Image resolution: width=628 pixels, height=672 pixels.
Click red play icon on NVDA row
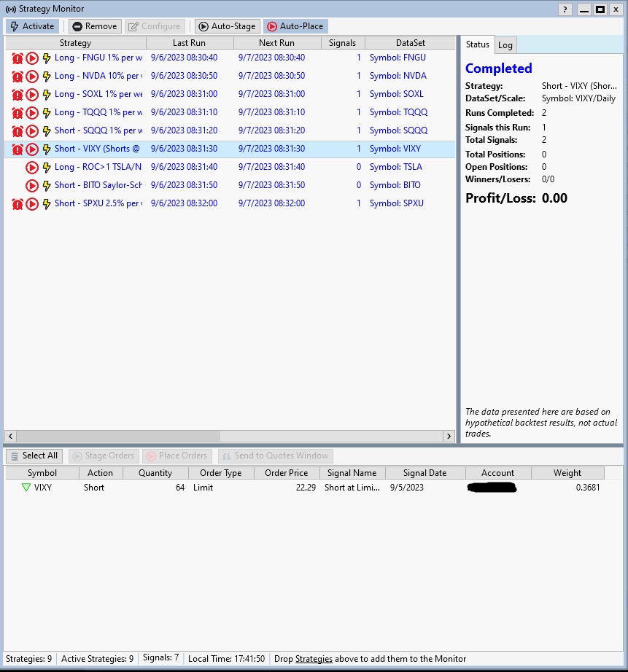[x=32, y=76]
